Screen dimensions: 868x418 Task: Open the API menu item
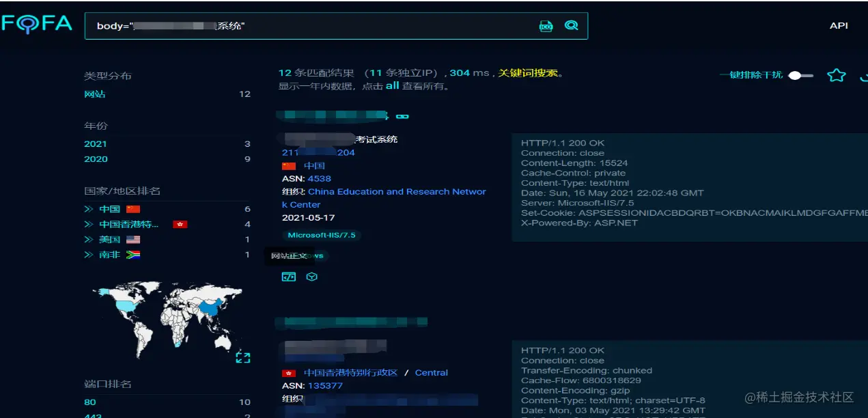(x=839, y=25)
